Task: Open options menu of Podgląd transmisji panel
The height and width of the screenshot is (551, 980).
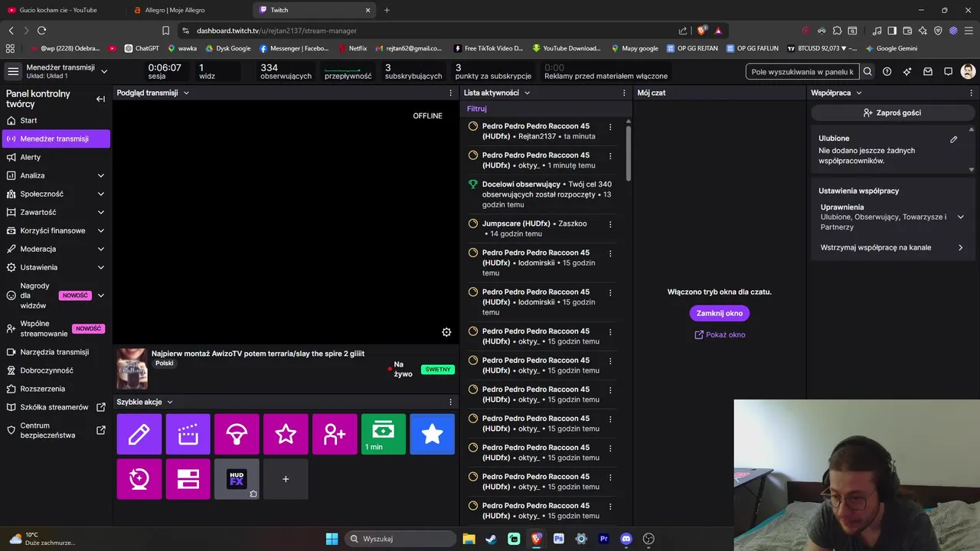Action: [x=450, y=93]
